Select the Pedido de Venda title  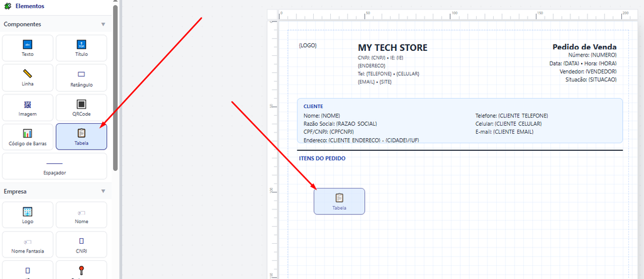pyautogui.click(x=584, y=46)
